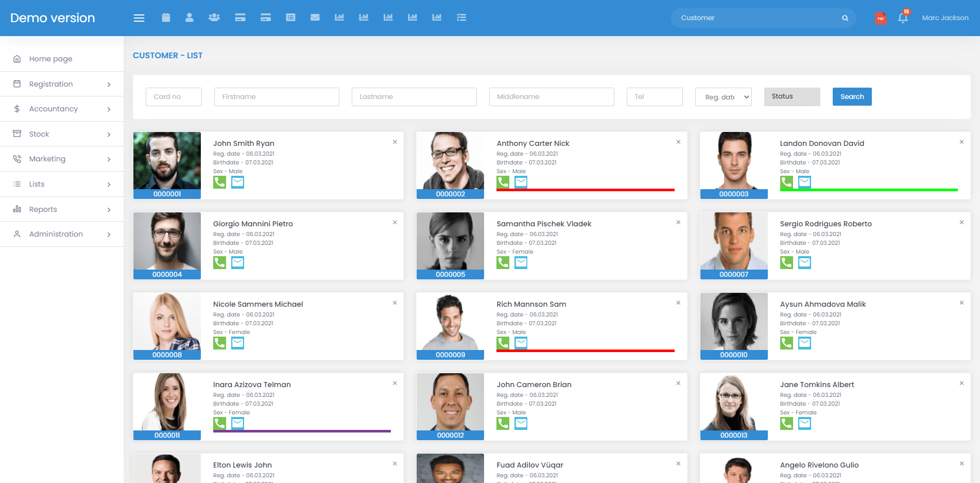
Task: Open the notifications bell
Action: tap(903, 18)
